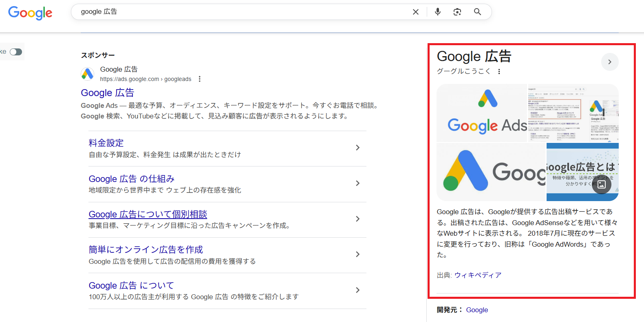The height and width of the screenshot is (322, 644).
Task: Click the more images icon on thumbnails
Action: 602,184
